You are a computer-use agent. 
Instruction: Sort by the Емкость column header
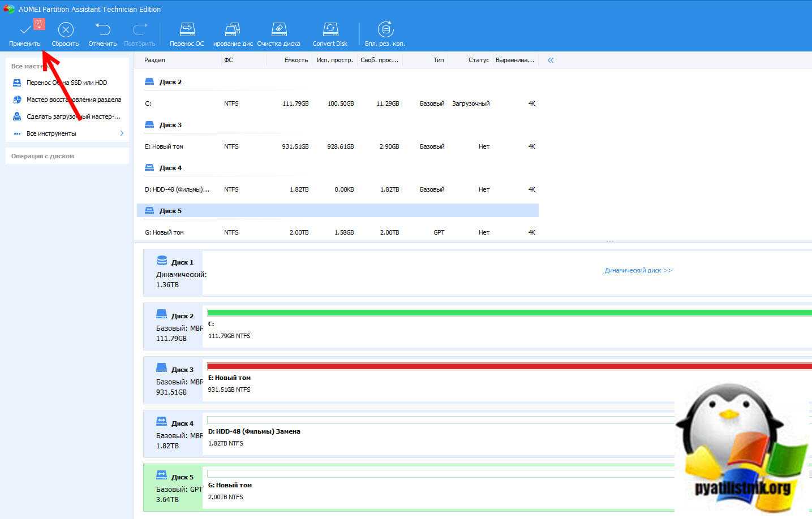[296, 60]
